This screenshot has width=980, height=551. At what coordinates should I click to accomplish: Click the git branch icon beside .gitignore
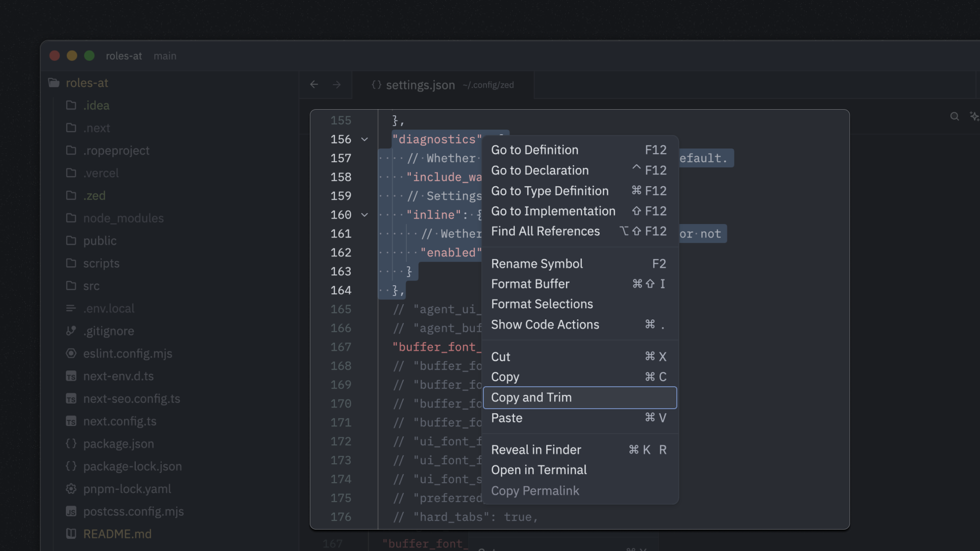(71, 331)
